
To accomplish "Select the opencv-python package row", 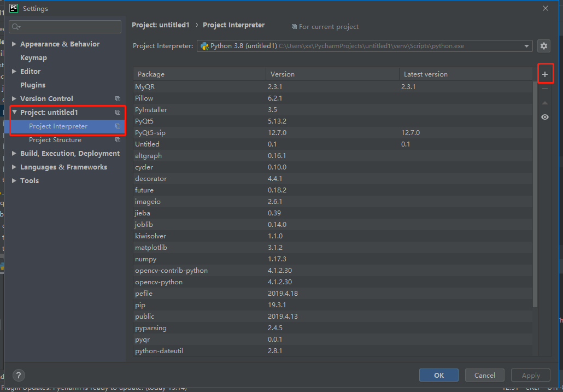I will 333,282.
